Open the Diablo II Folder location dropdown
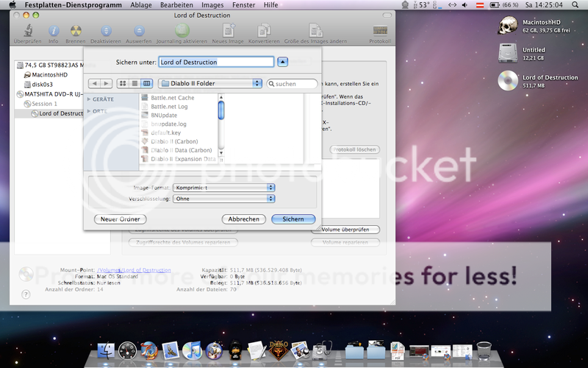The height and width of the screenshot is (368, 588). tap(210, 84)
